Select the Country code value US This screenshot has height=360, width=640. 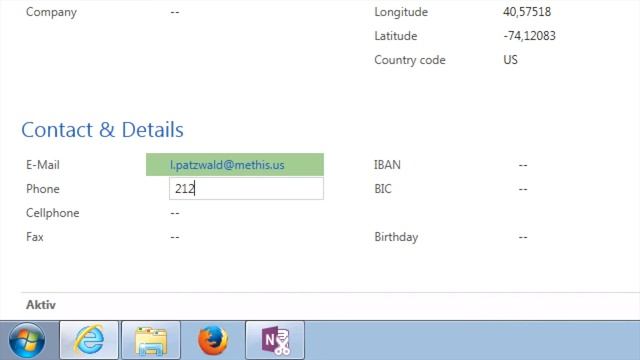coord(510,60)
